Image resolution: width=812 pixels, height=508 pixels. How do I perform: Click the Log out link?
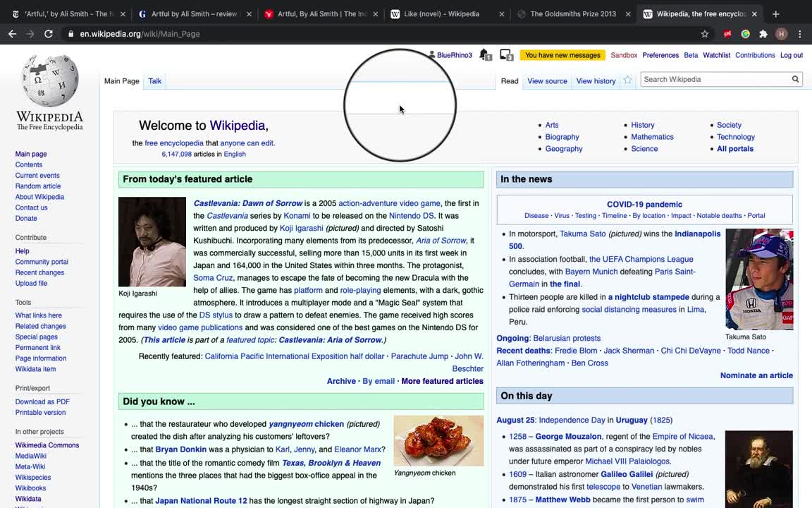[792, 55]
